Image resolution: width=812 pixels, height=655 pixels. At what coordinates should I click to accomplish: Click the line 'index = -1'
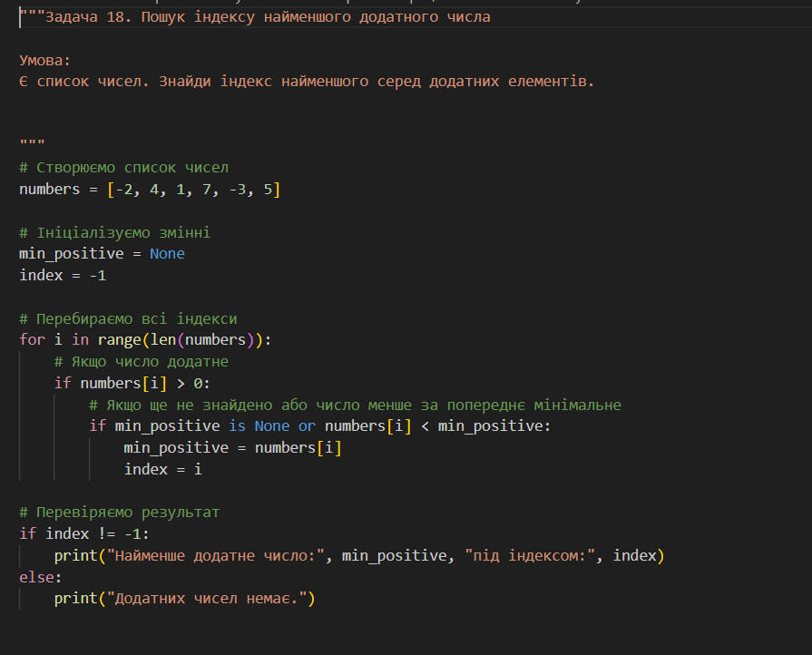pos(63,276)
